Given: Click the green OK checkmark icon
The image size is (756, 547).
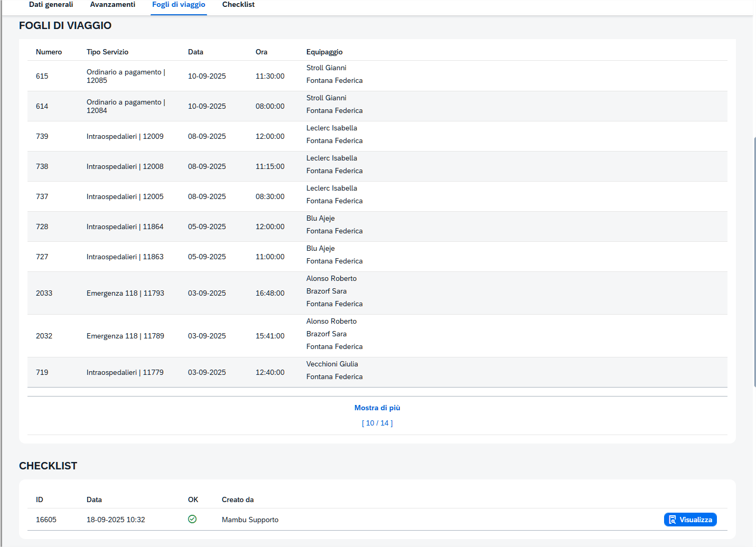Looking at the screenshot, I should tap(192, 519).
